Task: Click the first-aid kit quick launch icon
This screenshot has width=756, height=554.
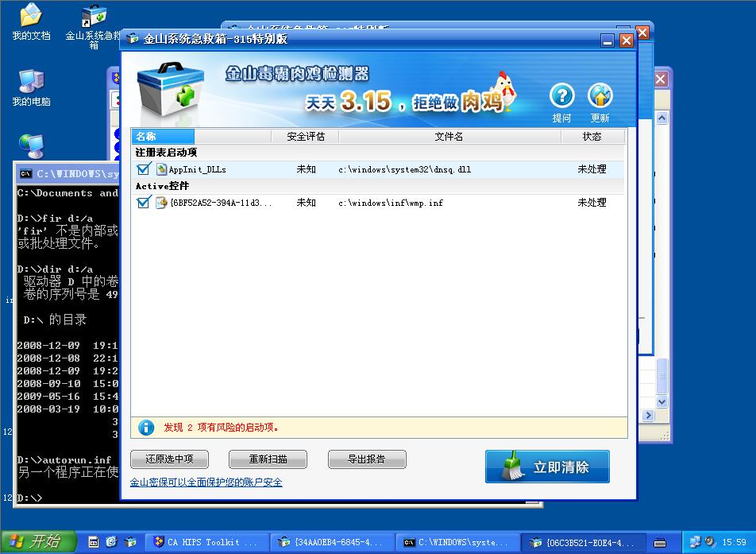Action: [130, 542]
